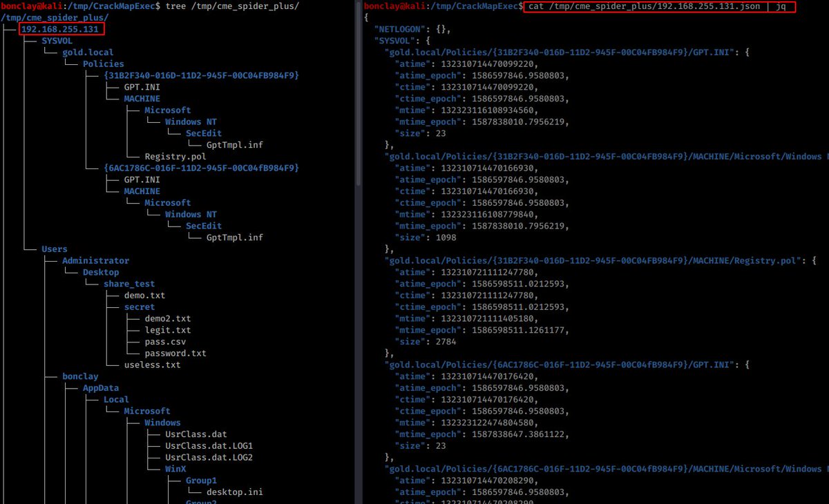Click the atime value 132310714470176420
The height and width of the screenshot is (504, 829).
coord(486,376)
